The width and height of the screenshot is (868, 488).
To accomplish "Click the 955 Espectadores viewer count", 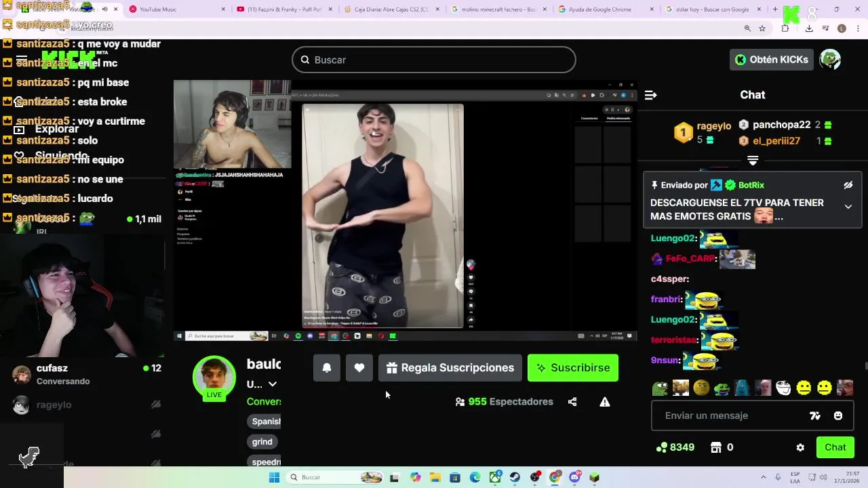I will tap(505, 402).
